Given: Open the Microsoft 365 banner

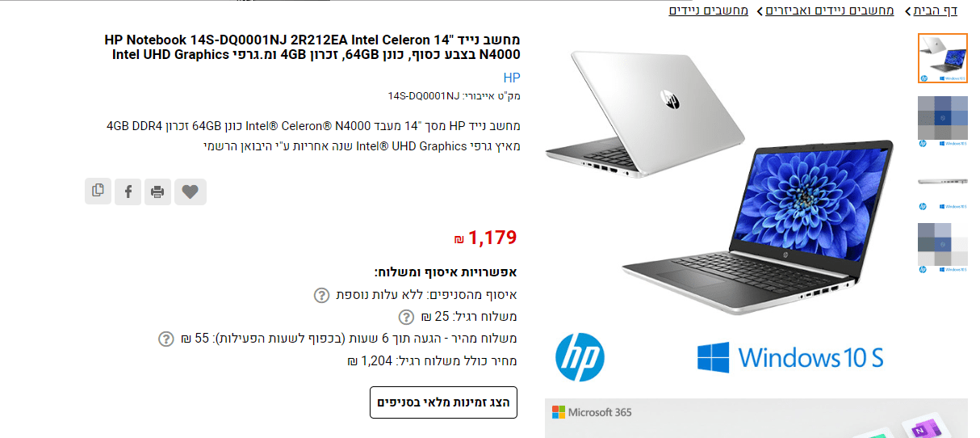Looking at the screenshot, I should click(x=756, y=418).
